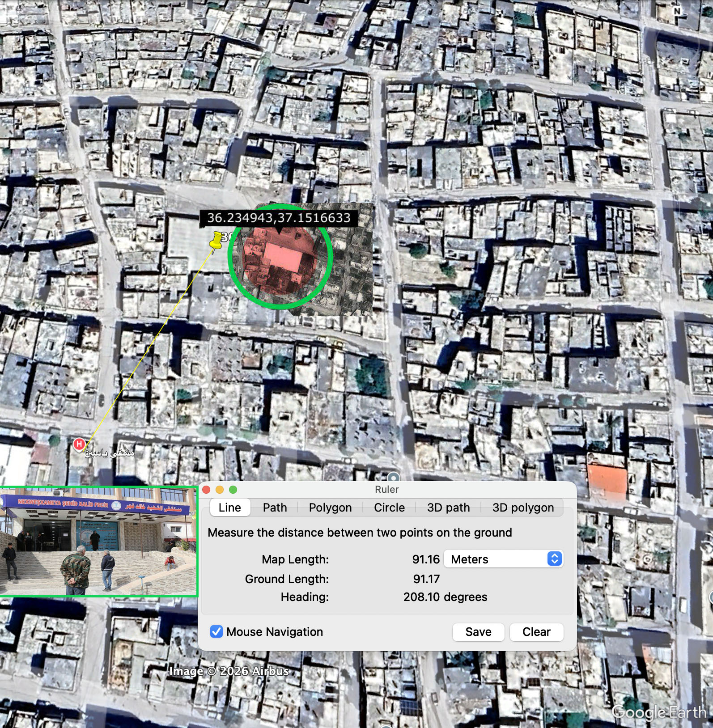Select the Circle measurement tab
Viewport: 713px width, 728px height.
pyautogui.click(x=389, y=508)
